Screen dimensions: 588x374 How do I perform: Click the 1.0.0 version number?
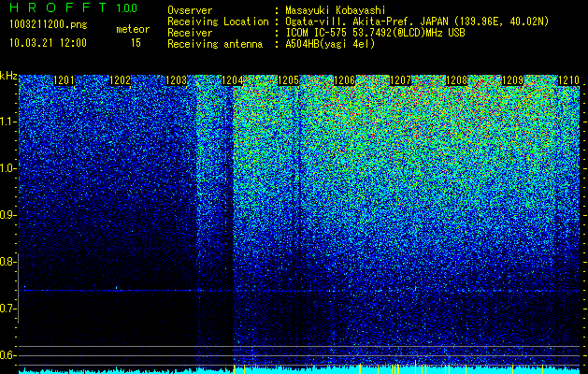coord(127,7)
